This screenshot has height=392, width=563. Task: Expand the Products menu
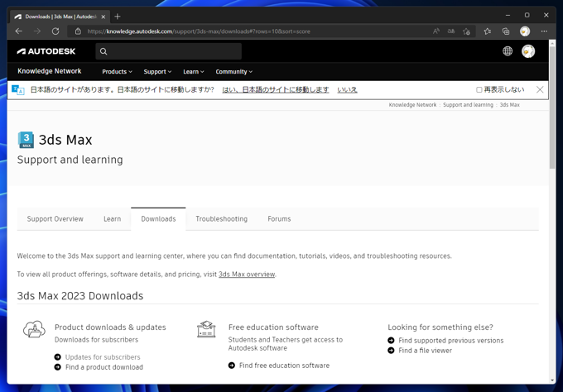pyautogui.click(x=117, y=72)
